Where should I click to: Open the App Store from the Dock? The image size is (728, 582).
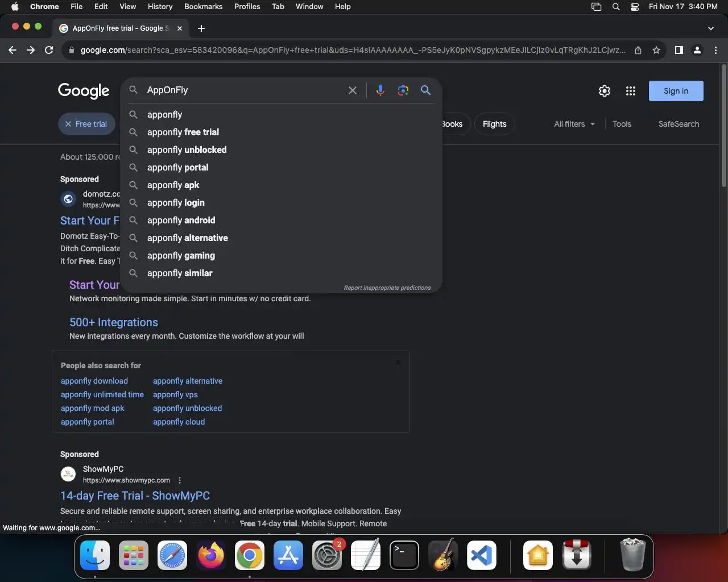[288, 555]
